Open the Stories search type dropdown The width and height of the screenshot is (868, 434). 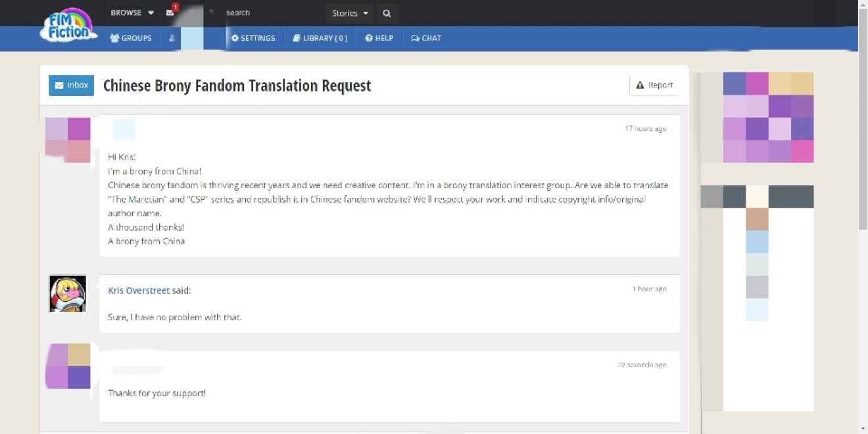pyautogui.click(x=349, y=13)
